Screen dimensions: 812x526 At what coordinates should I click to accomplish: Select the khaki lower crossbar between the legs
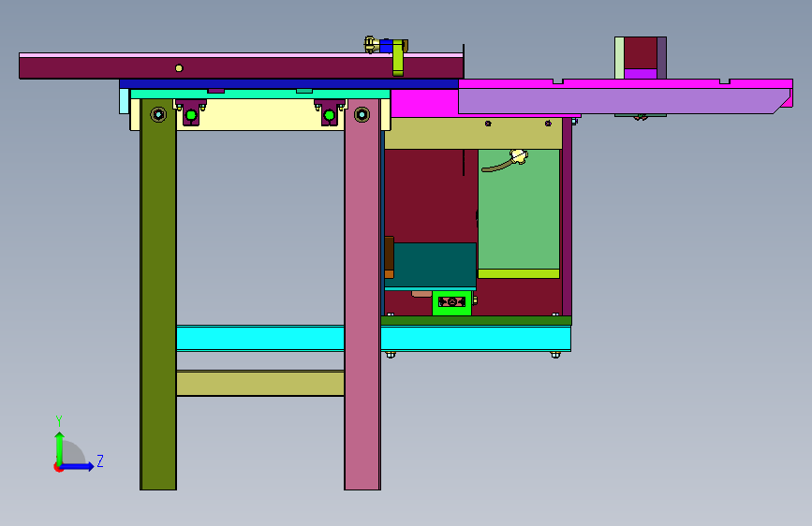coord(260,383)
